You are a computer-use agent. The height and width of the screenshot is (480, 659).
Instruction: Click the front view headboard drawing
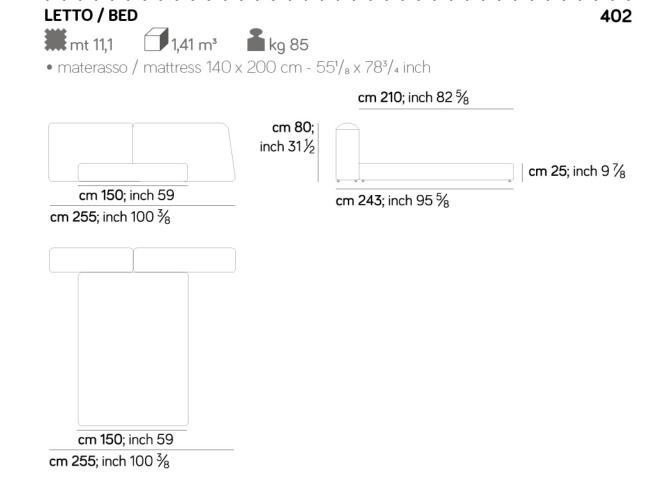click(140, 151)
